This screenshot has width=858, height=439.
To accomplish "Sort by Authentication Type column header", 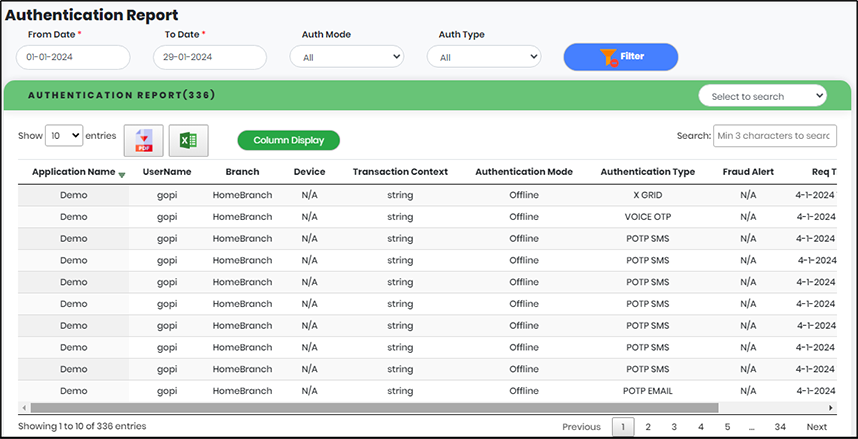I will [647, 172].
